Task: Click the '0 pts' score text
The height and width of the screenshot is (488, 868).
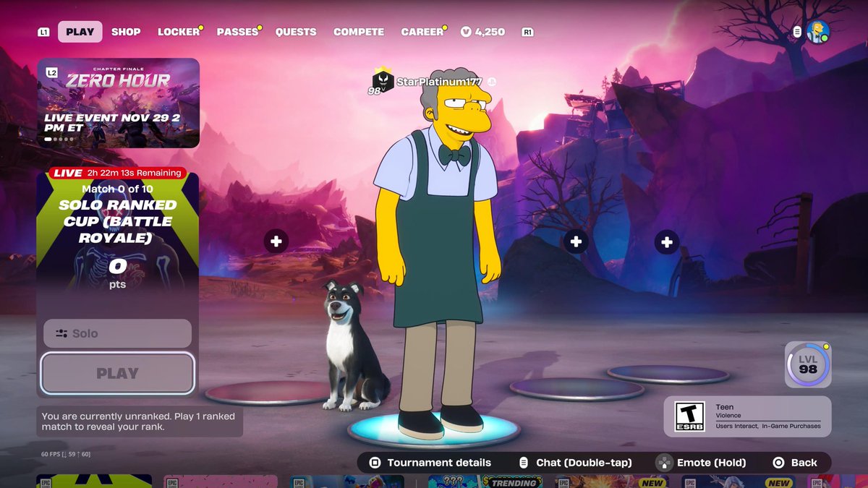Action: click(x=117, y=273)
